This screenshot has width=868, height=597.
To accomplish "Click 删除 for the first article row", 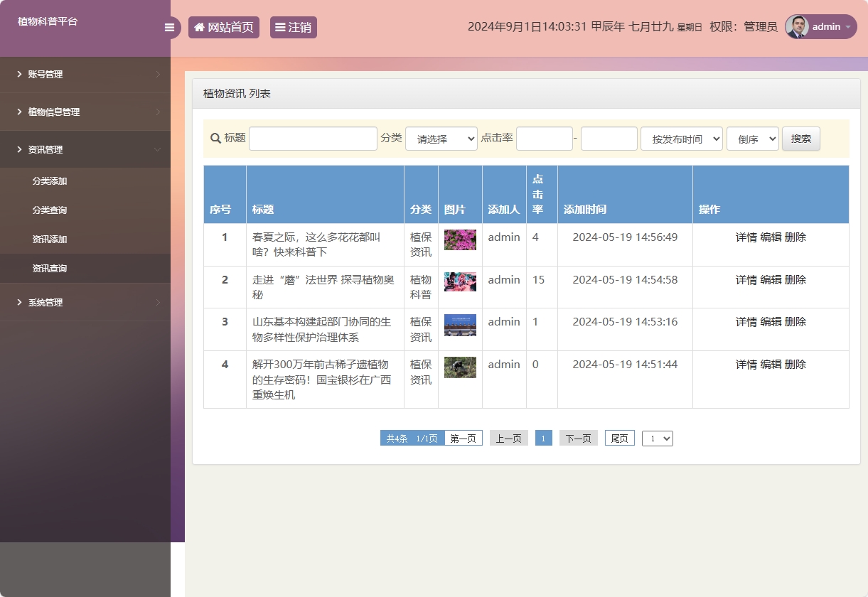I will [x=795, y=237].
